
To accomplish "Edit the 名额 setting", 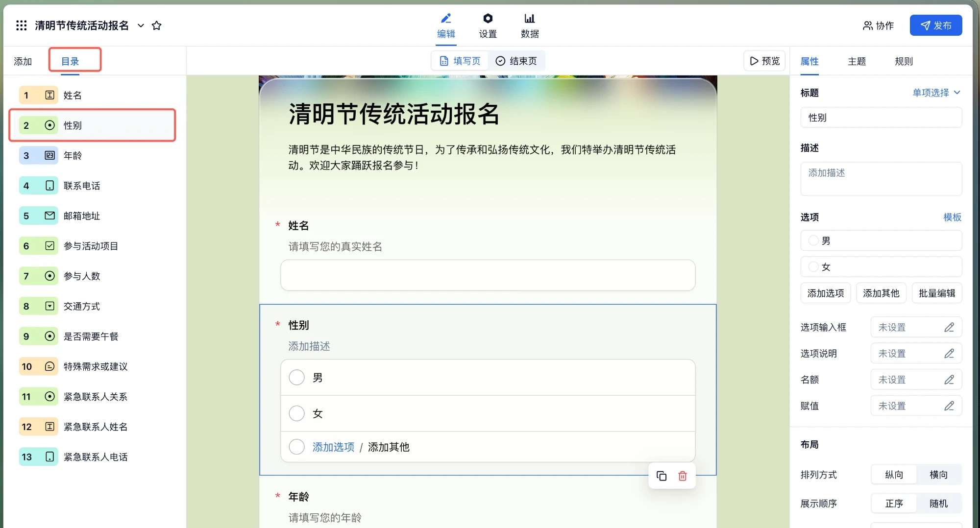I will point(916,380).
